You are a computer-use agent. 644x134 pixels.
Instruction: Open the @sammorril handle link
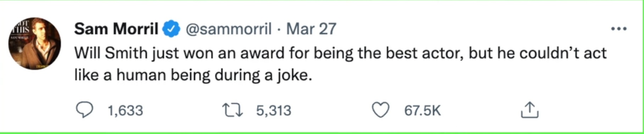coord(229,29)
